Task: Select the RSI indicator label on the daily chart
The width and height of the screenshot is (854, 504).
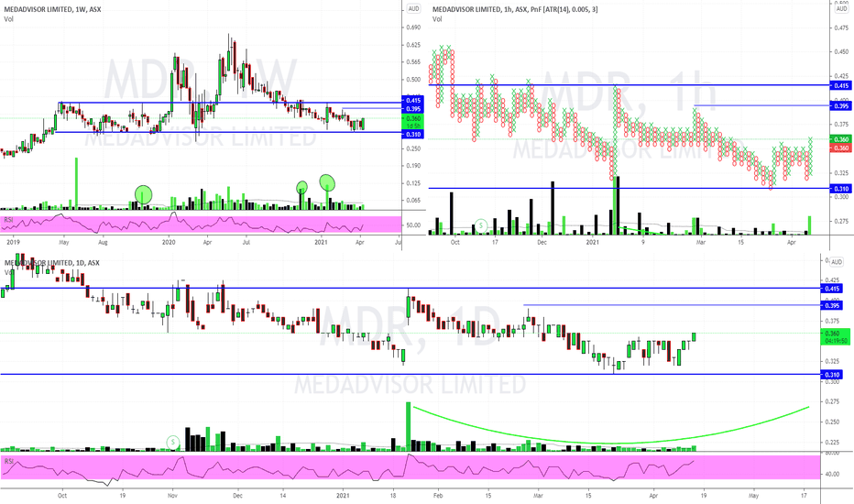Action: point(9,462)
